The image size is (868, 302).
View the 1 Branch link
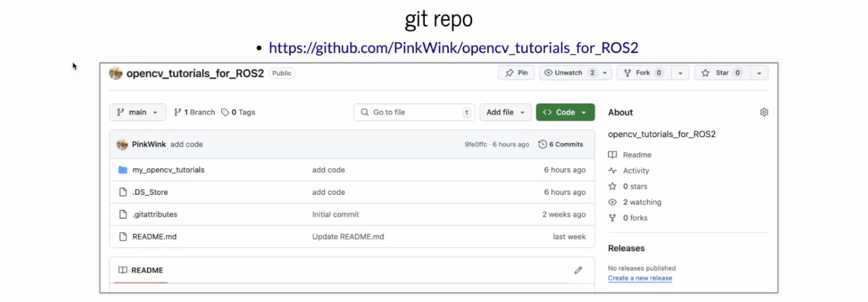(x=194, y=112)
